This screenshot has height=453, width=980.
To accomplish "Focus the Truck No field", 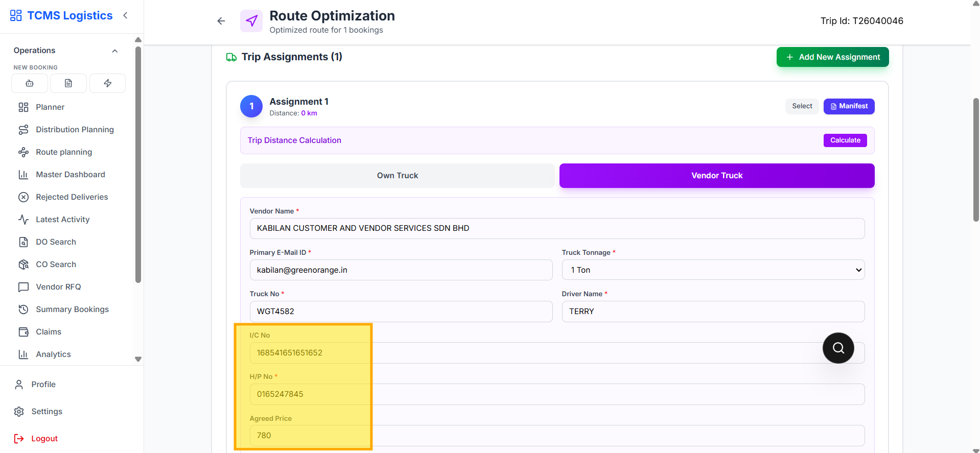I will tap(401, 312).
